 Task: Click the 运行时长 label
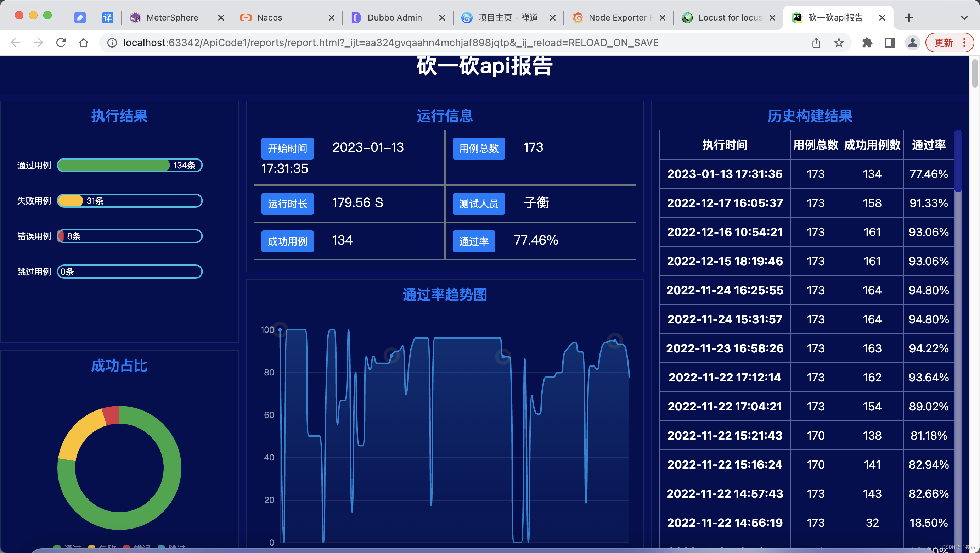click(x=287, y=204)
